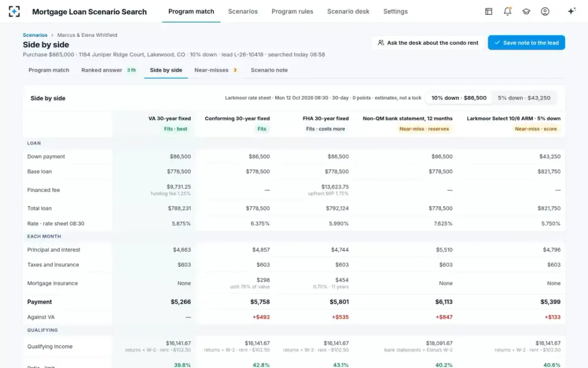Open the graduation cap training icon
The height and width of the screenshot is (368, 588).
click(x=526, y=11)
